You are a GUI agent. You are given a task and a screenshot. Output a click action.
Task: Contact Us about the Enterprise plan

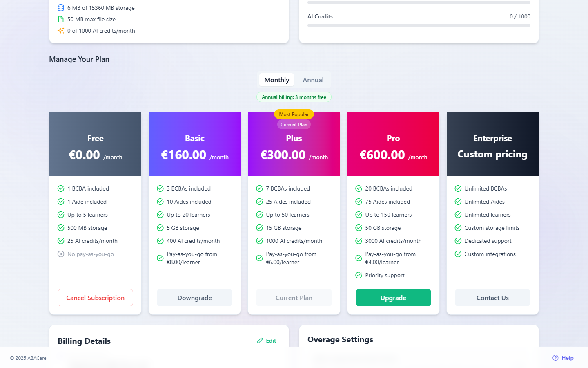click(492, 298)
